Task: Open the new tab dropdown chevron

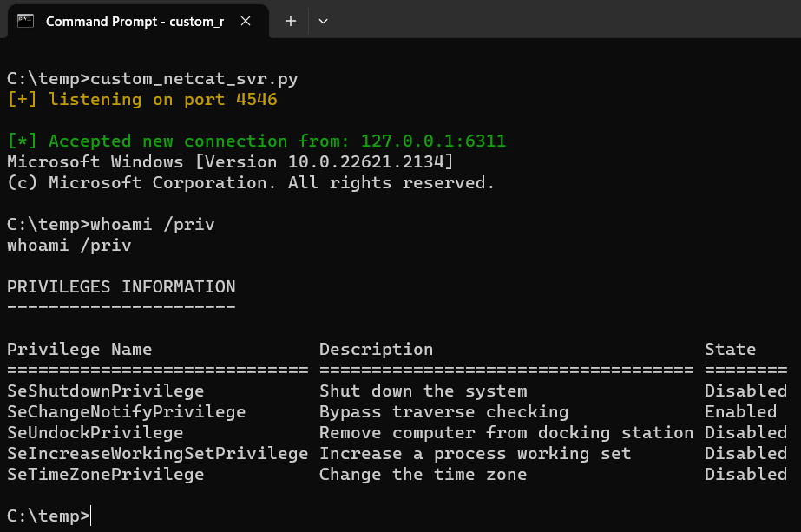Action: pos(323,21)
